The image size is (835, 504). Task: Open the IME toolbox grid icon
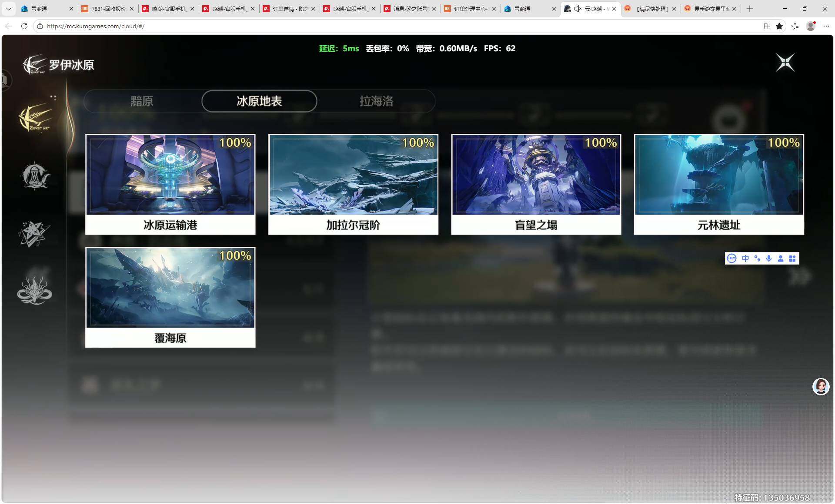point(792,259)
